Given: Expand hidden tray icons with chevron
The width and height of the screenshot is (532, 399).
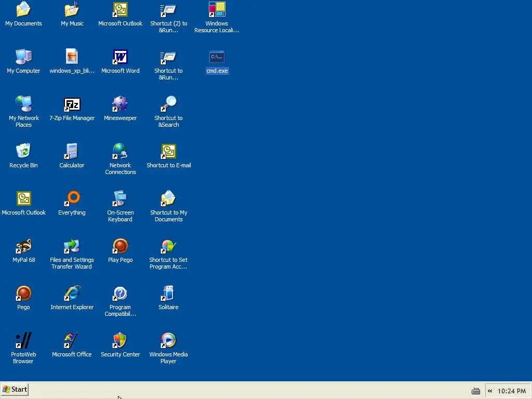Looking at the screenshot, I should click(x=490, y=391).
